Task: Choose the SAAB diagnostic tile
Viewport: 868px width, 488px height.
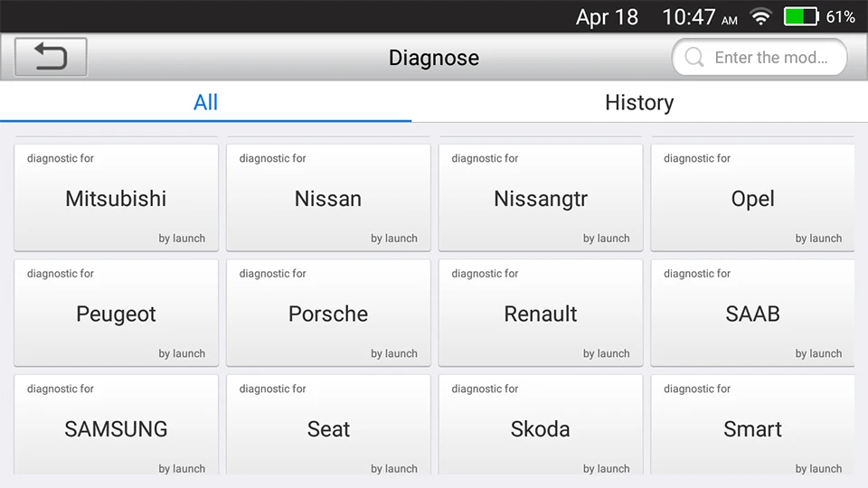Action: click(x=752, y=313)
